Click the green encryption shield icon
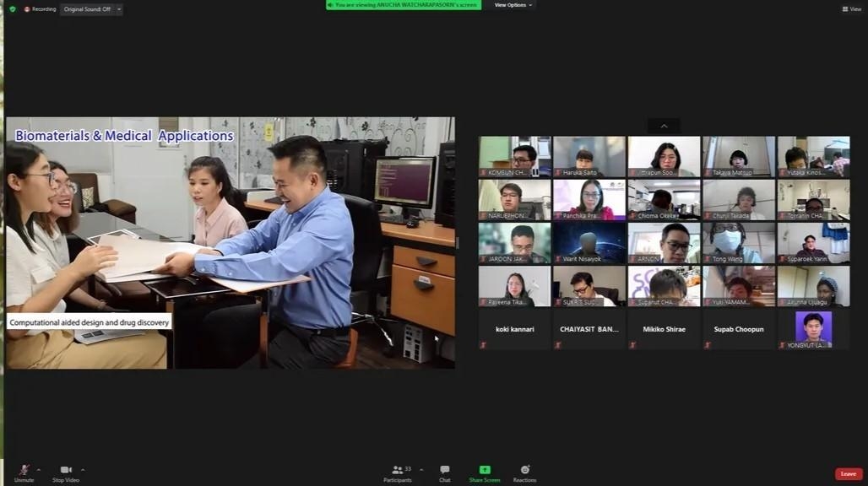The height and width of the screenshot is (486, 868). pyautogui.click(x=12, y=9)
